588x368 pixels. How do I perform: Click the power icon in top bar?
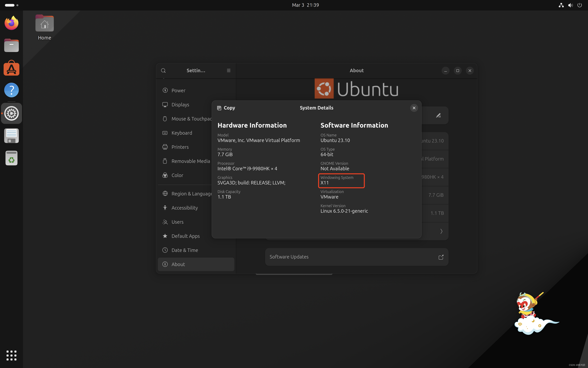click(580, 5)
